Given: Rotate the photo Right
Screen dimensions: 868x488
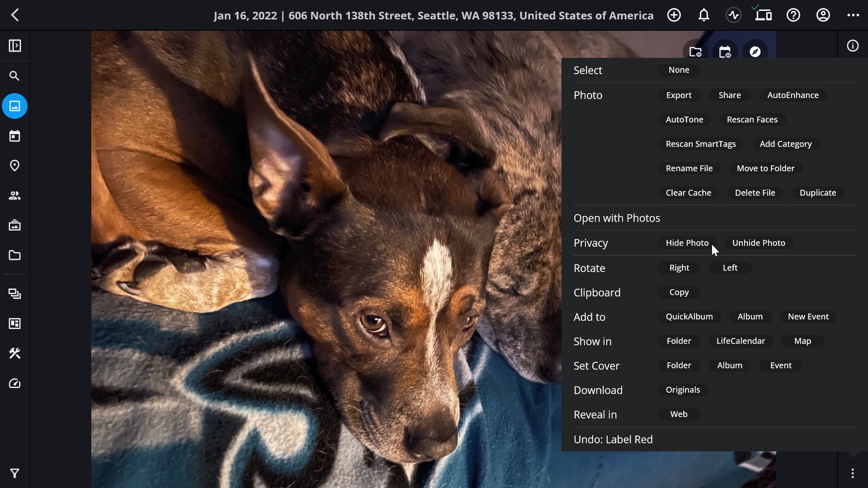Looking at the screenshot, I should (x=679, y=268).
